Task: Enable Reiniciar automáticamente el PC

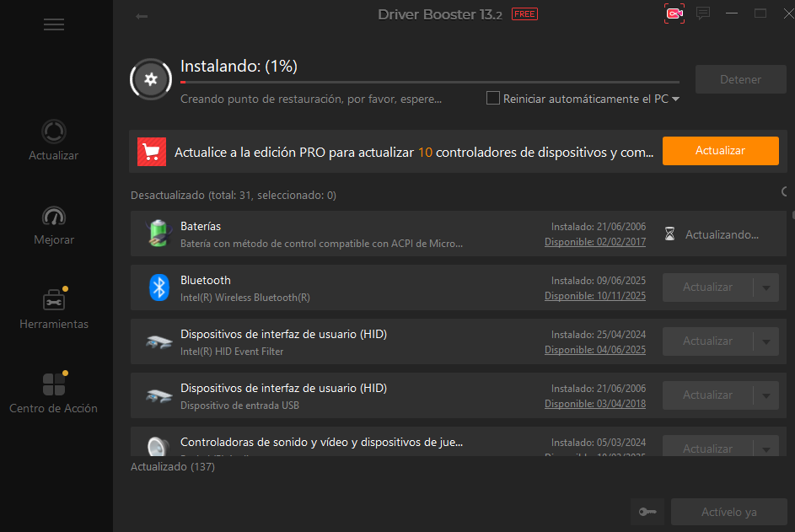Action: tap(492, 98)
